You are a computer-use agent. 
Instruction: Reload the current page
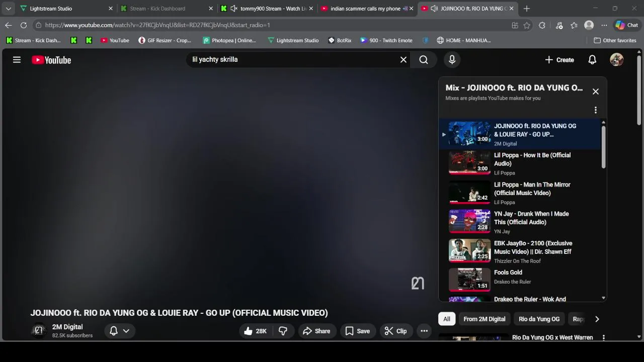[24, 25]
